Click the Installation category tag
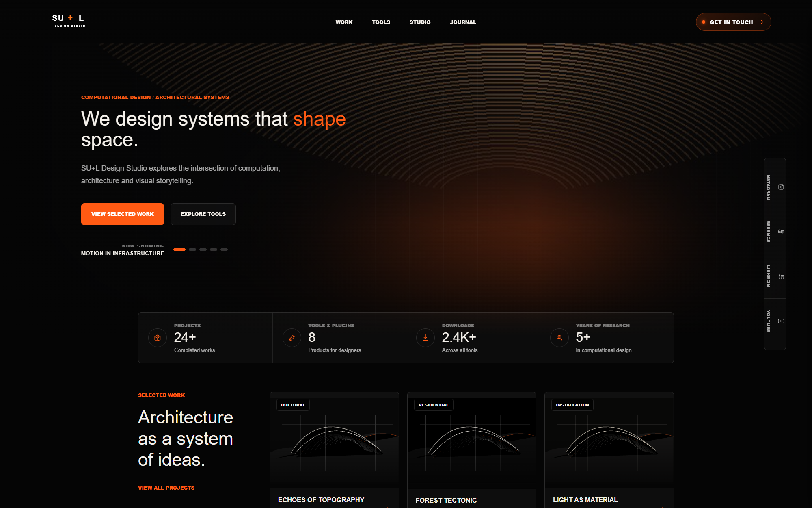 click(x=572, y=405)
